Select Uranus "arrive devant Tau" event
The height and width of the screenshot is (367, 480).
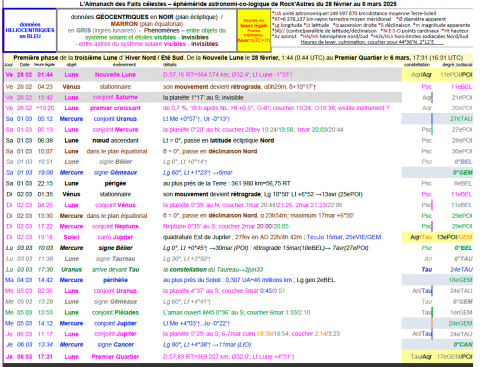115,269
